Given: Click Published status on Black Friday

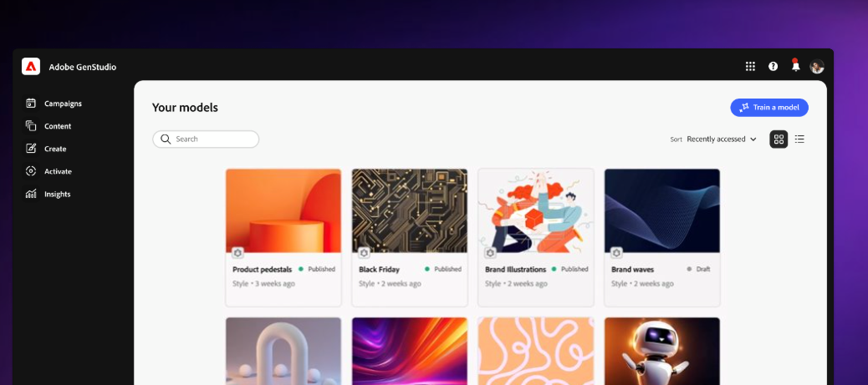Looking at the screenshot, I should point(443,269).
